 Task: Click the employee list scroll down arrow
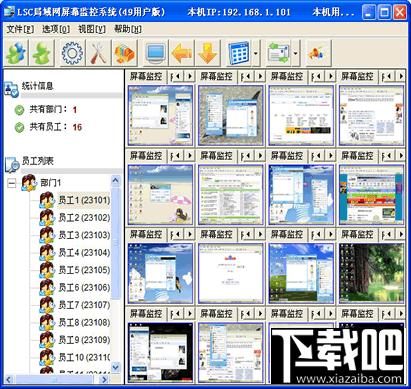[115, 367]
